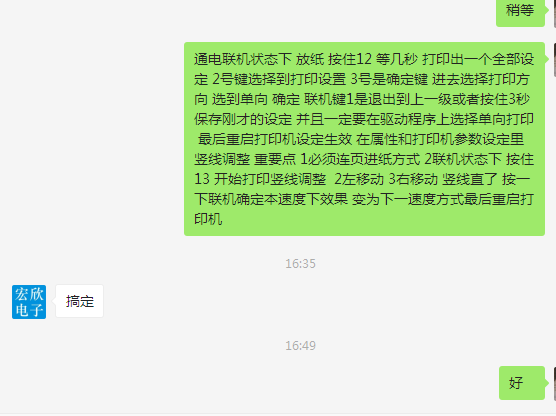Click the phrase 保存刚才的设定
The image size is (556, 416).
243,119
